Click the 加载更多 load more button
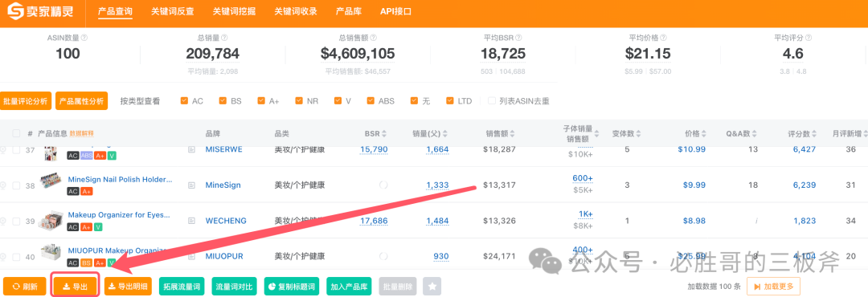 pos(773,287)
